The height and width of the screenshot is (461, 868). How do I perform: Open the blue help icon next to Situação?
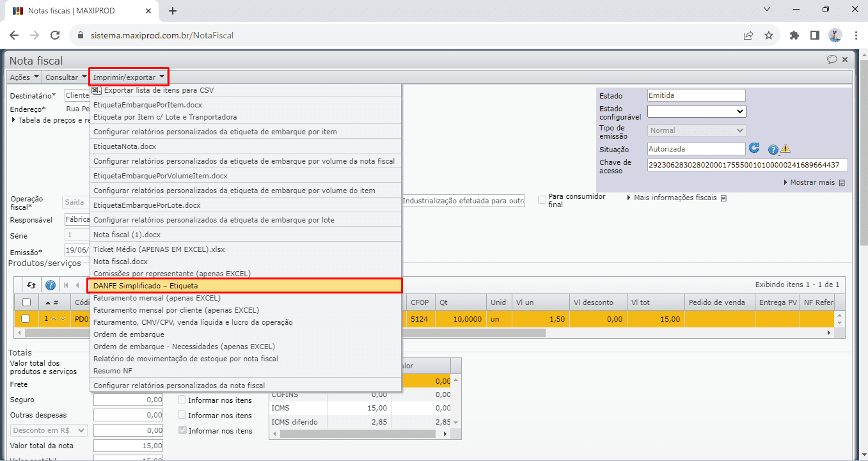773,150
